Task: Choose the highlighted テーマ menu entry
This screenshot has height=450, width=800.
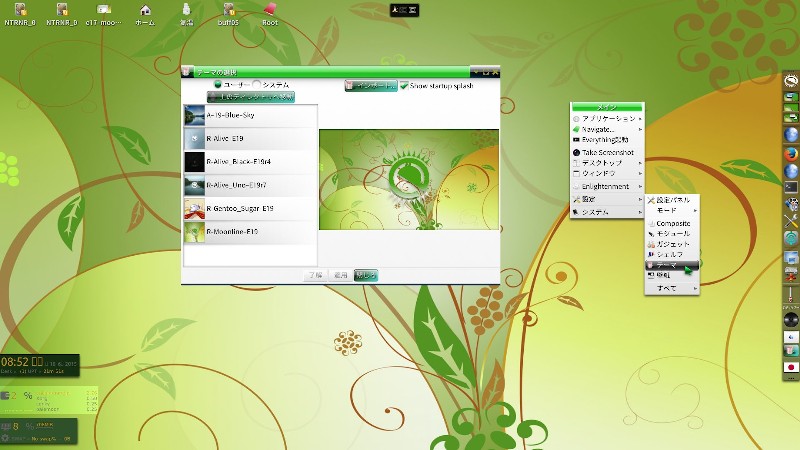Action: (x=672, y=265)
